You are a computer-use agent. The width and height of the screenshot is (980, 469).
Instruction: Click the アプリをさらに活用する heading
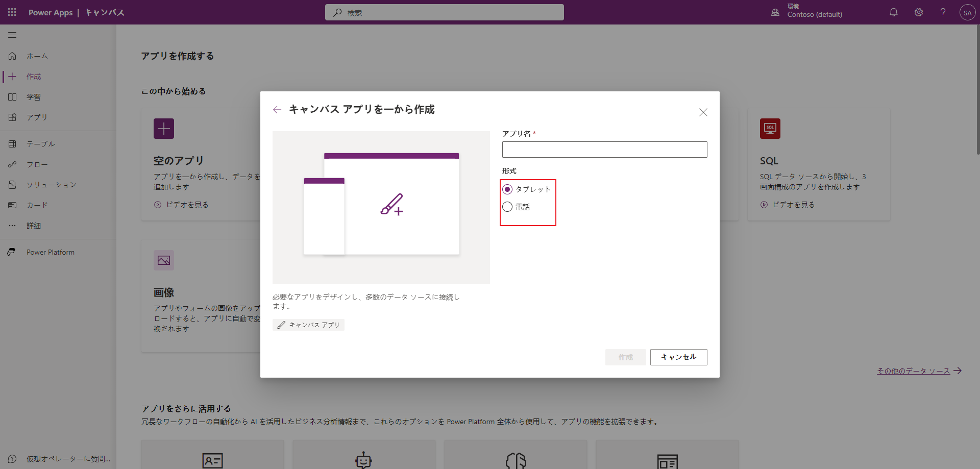pyautogui.click(x=186, y=409)
